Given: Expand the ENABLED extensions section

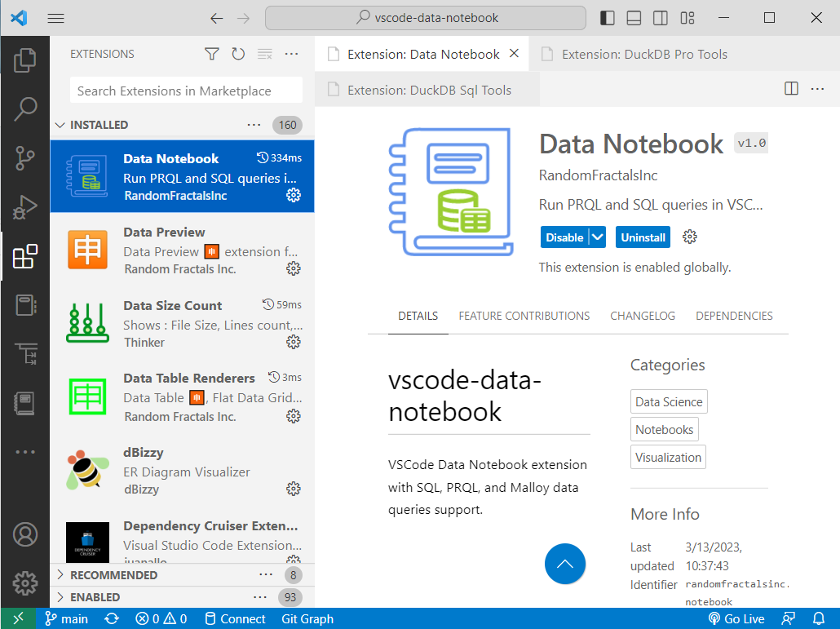Looking at the screenshot, I should tap(60, 597).
